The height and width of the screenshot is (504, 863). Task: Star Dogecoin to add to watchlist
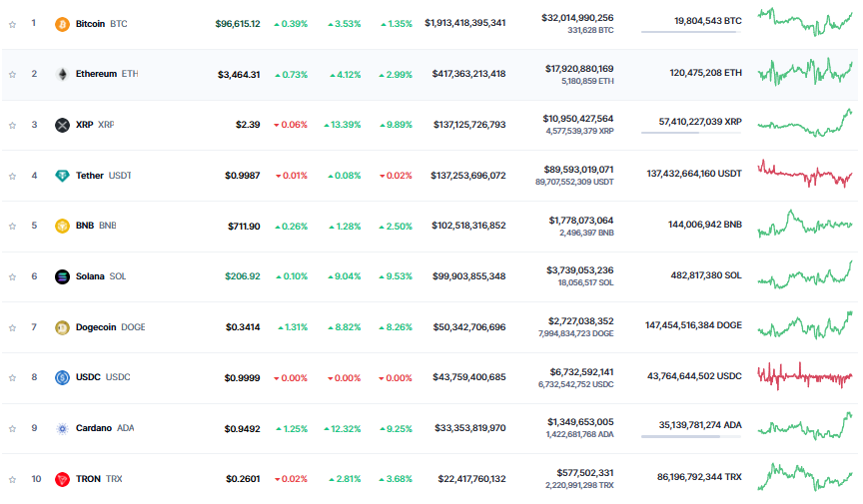12,328
